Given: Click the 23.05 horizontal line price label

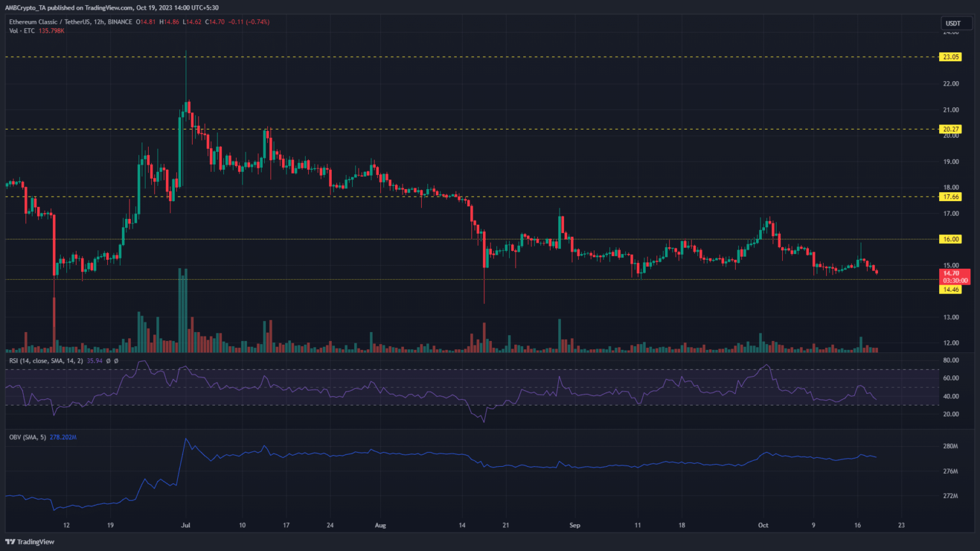Looking at the screenshot, I should coord(951,57).
